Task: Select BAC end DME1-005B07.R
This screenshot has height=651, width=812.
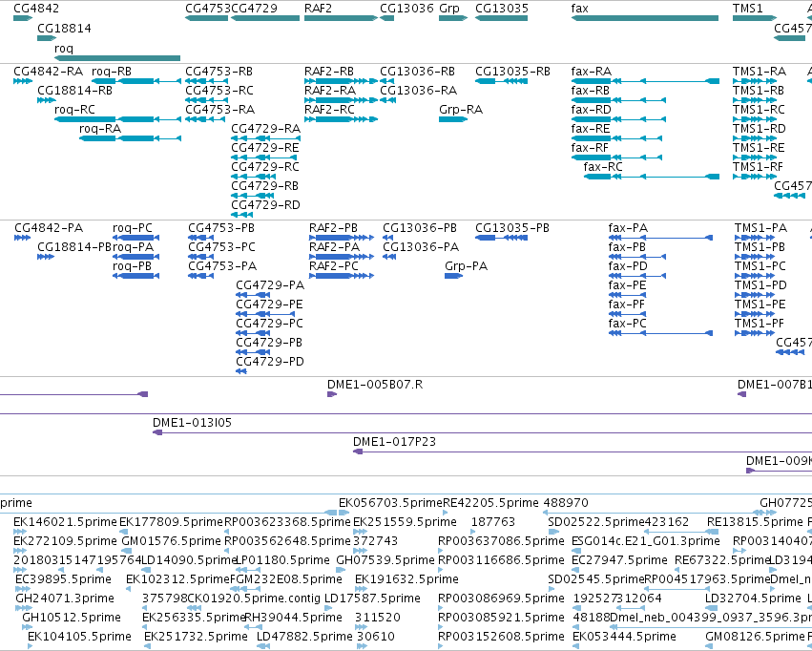Action: 332,394
